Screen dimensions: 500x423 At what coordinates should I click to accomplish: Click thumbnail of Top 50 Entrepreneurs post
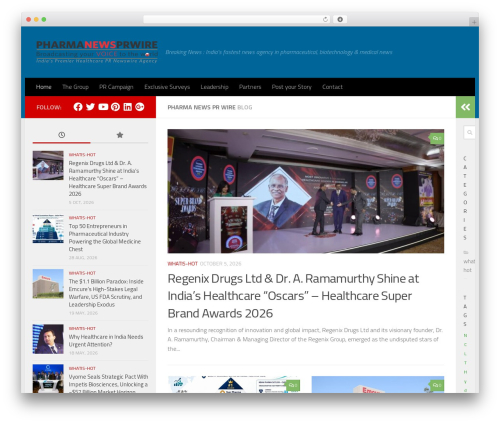pos(48,229)
